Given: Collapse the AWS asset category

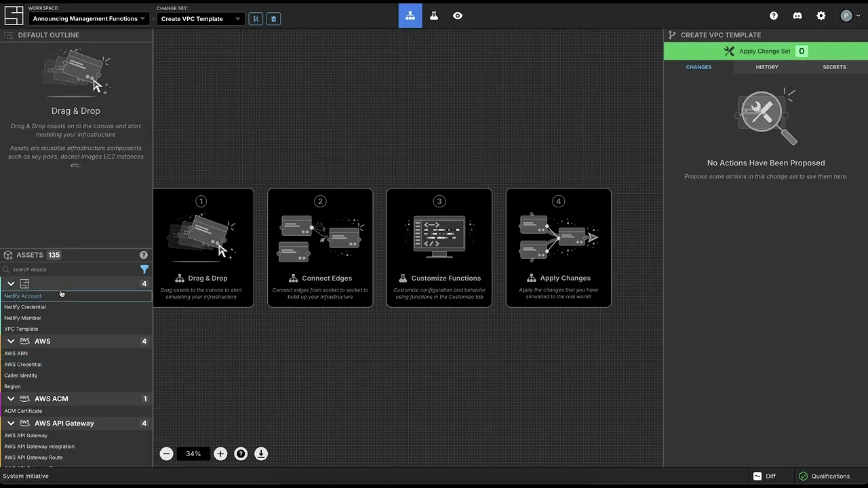Looking at the screenshot, I should [x=11, y=341].
